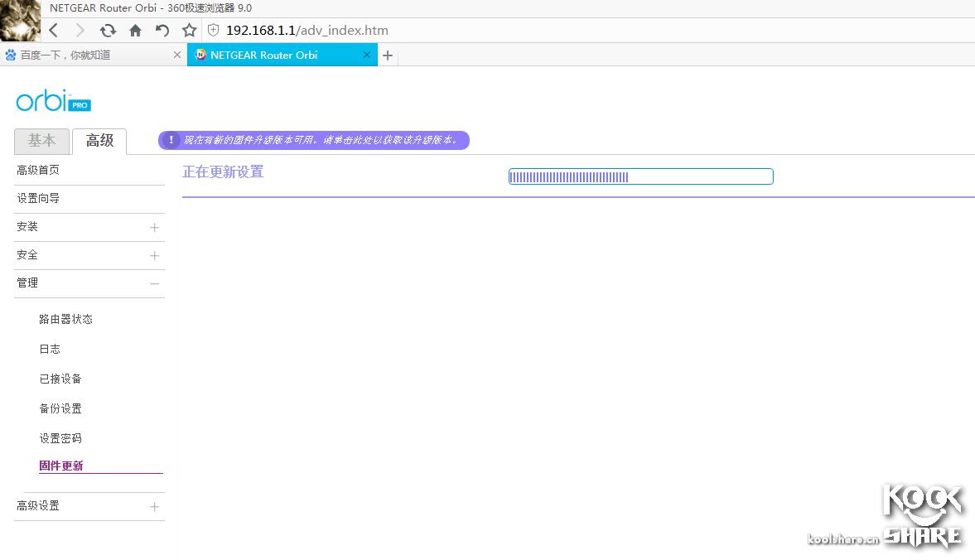The height and width of the screenshot is (560, 975).
Task: Open 高级首页 in the sidebar
Action: (x=38, y=171)
